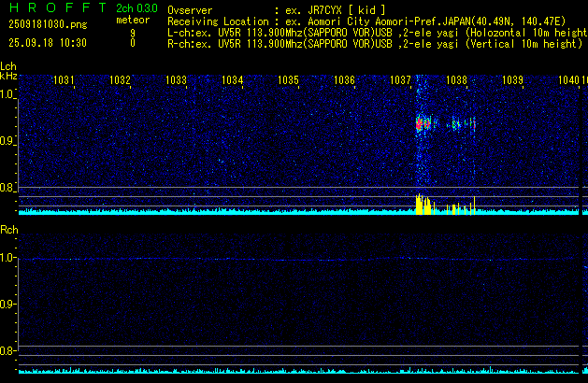
Task: Click the 1031 time marker
Action: click(x=64, y=80)
